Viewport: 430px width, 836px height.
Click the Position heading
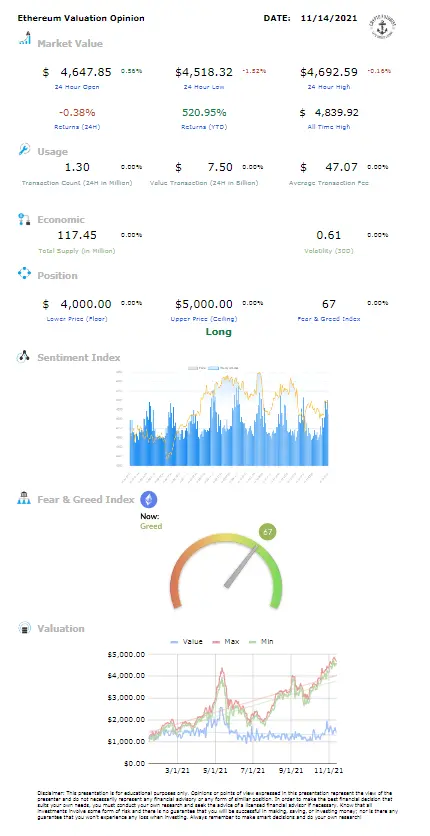pyautogui.click(x=58, y=276)
